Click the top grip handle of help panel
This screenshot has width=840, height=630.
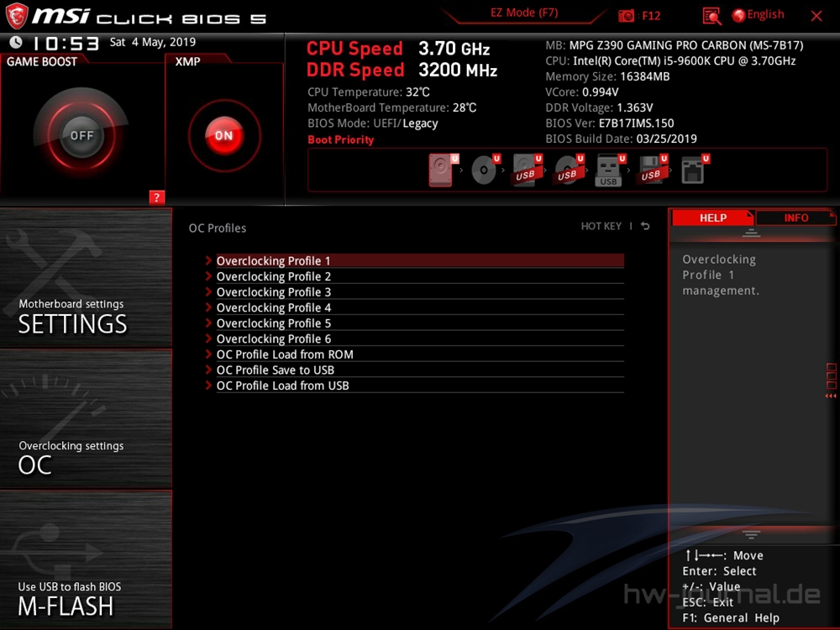click(751, 233)
